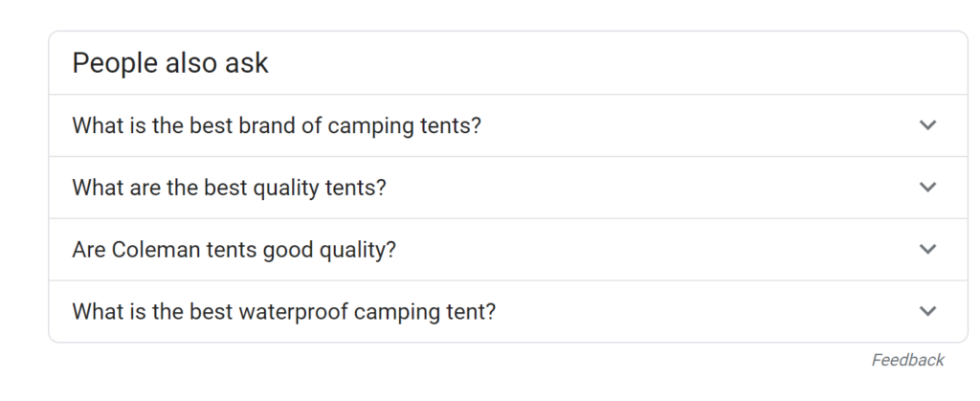Image resolution: width=980 pixels, height=401 pixels.
Task: Expand "What is the best brand of camping tents?"
Action: [x=277, y=125]
